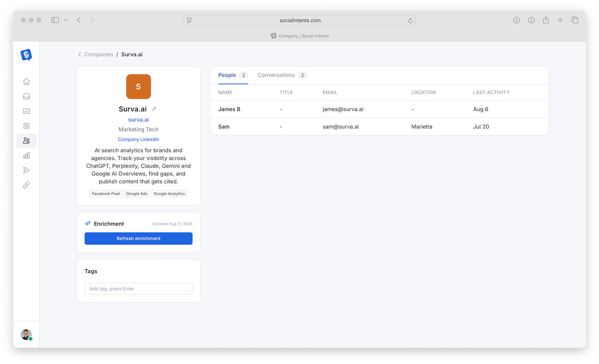Click the Facebook Pixel tag
Image resolution: width=599 pixels, height=364 pixels.
tap(106, 194)
